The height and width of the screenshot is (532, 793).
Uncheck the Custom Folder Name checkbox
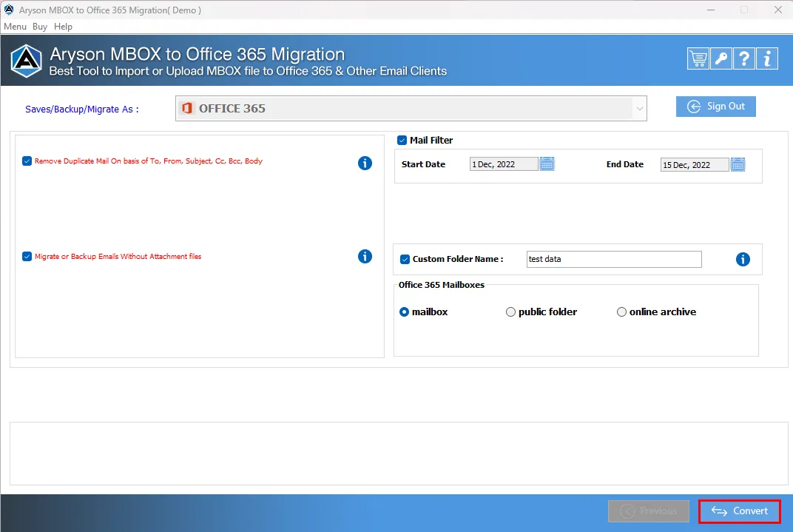[405, 260]
